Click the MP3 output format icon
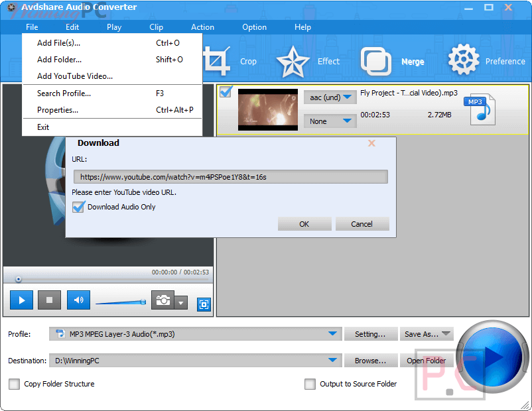This screenshot has width=532, height=411. click(x=480, y=109)
